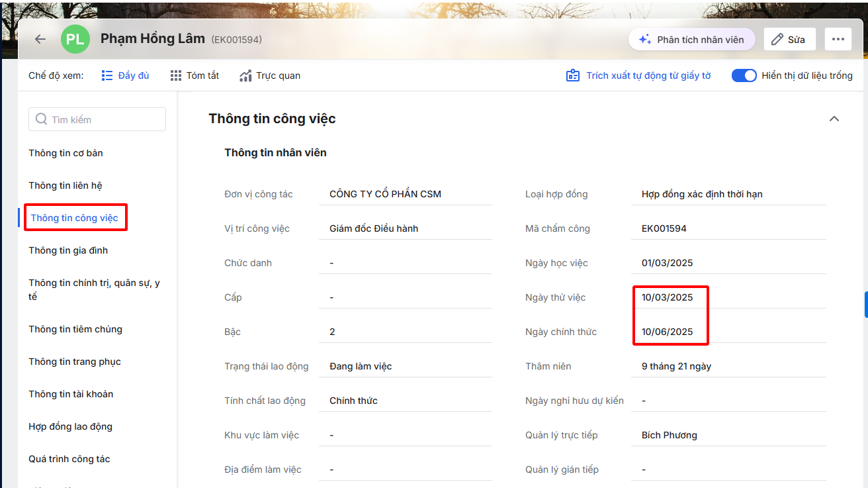
Task: Click the Trạng thái lao động label
Action: click(267, 366)
